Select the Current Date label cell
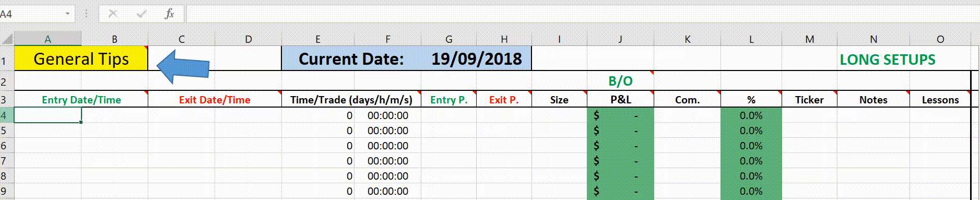The image size is (980, 200). tap(351, 58)
